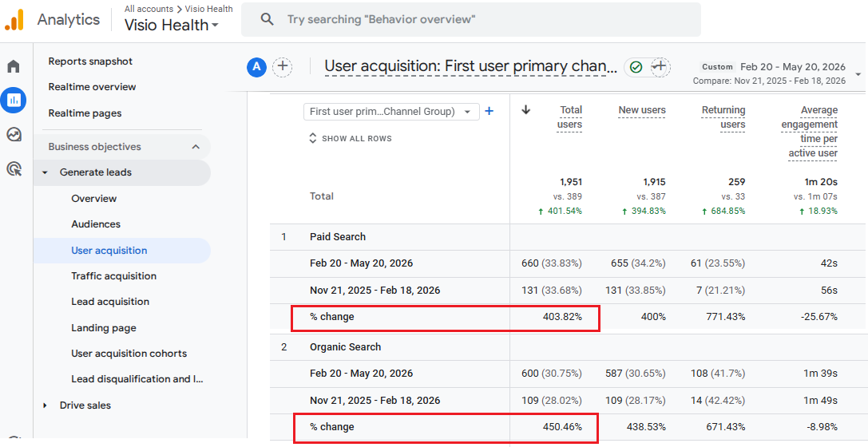Click the 'A' all users segment badge
Image resolution: width=868 pixels, height=447 pixels.
click(256, 67)
